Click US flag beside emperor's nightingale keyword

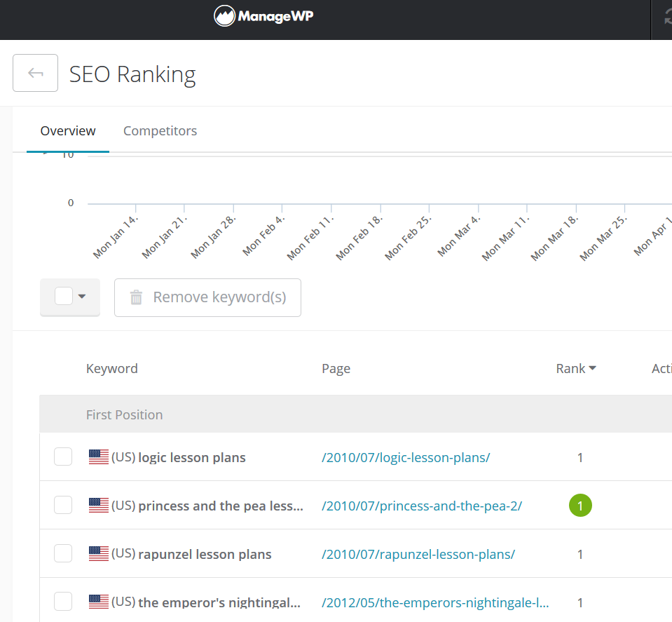coord(99,602)
